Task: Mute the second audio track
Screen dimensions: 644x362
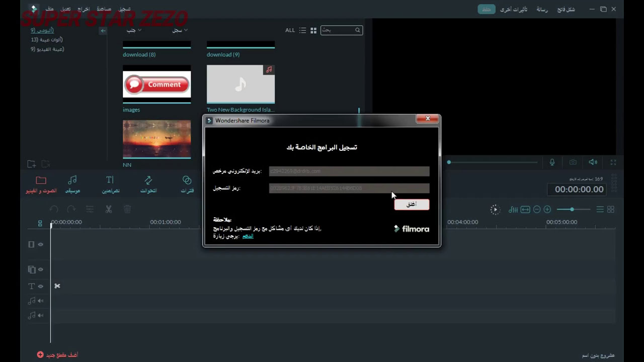Action: 40,315
